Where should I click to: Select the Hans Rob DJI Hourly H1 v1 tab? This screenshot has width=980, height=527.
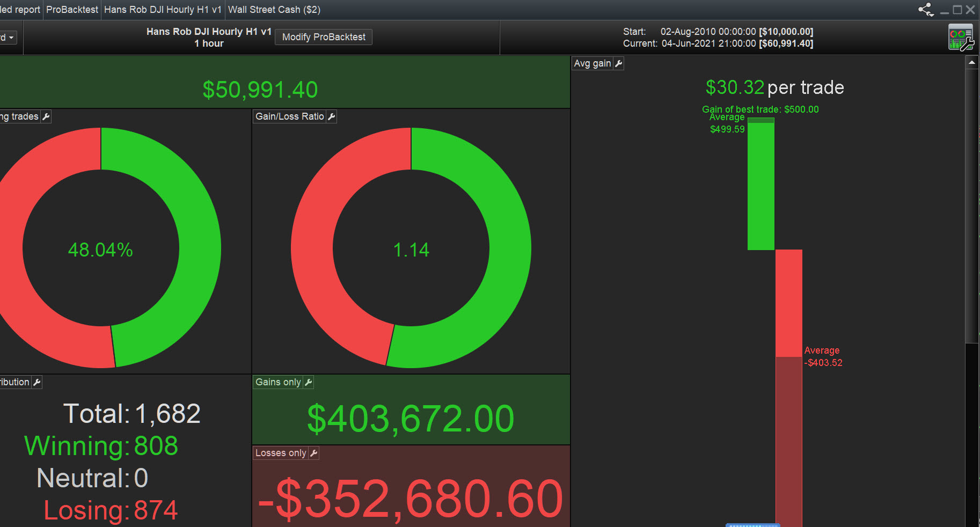click(163, 10)
